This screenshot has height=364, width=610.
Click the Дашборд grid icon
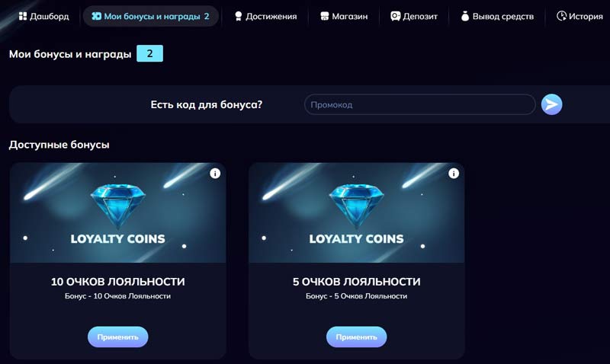click(x=22, y=16)
